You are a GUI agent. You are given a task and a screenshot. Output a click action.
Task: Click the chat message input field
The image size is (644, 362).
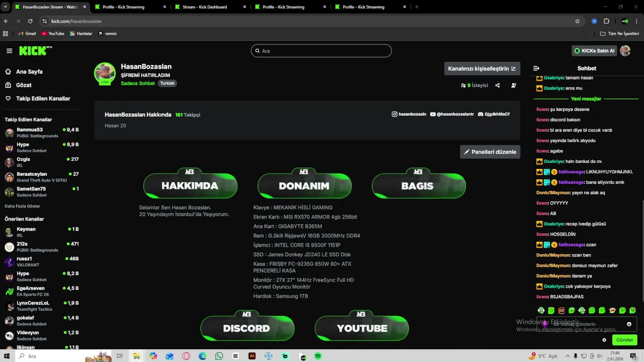tap(587, 324)
